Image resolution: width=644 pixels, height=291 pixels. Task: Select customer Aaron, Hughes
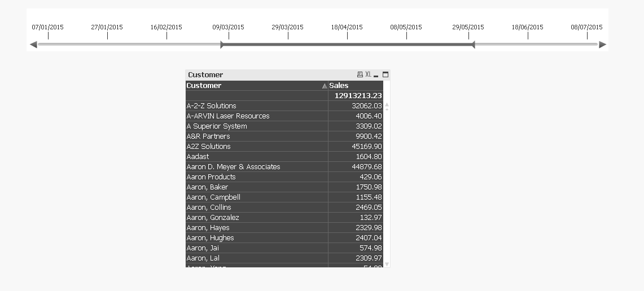(257, 237)
